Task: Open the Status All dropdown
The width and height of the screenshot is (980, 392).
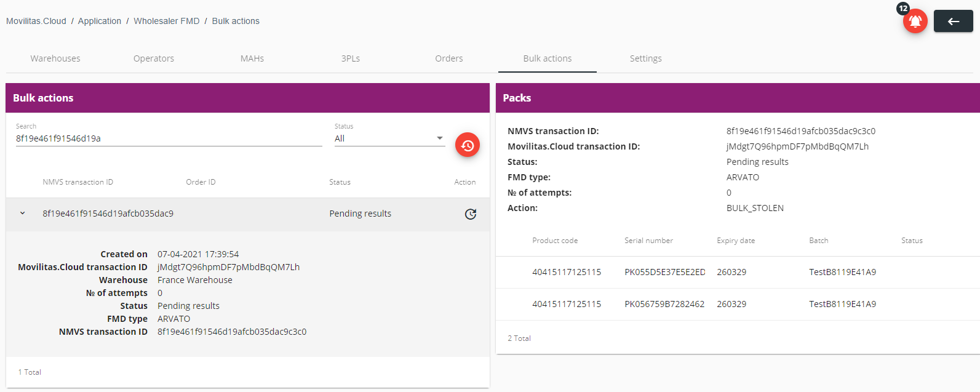Action: tap(389, 138)
